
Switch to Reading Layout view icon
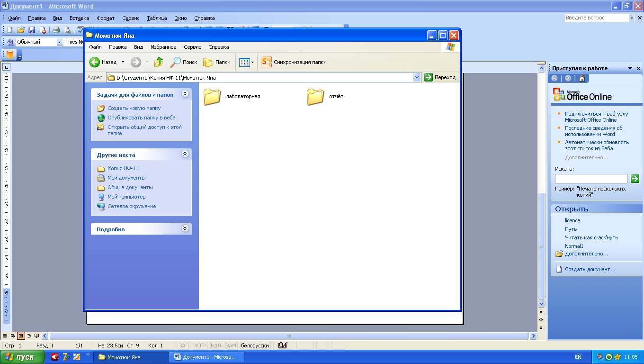pyautogui.click(x=36, y=336)
